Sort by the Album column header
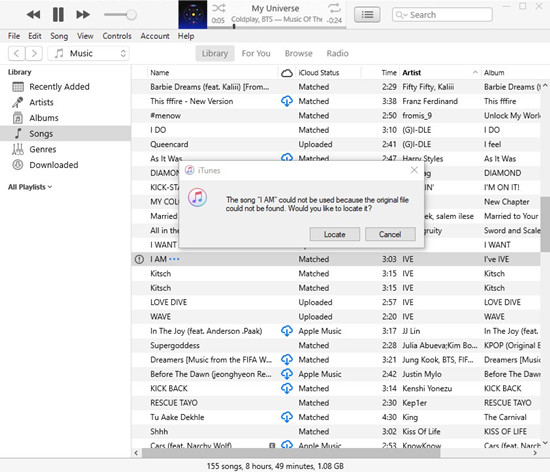Screen dimensions: 550x472 tap(512, 73)
